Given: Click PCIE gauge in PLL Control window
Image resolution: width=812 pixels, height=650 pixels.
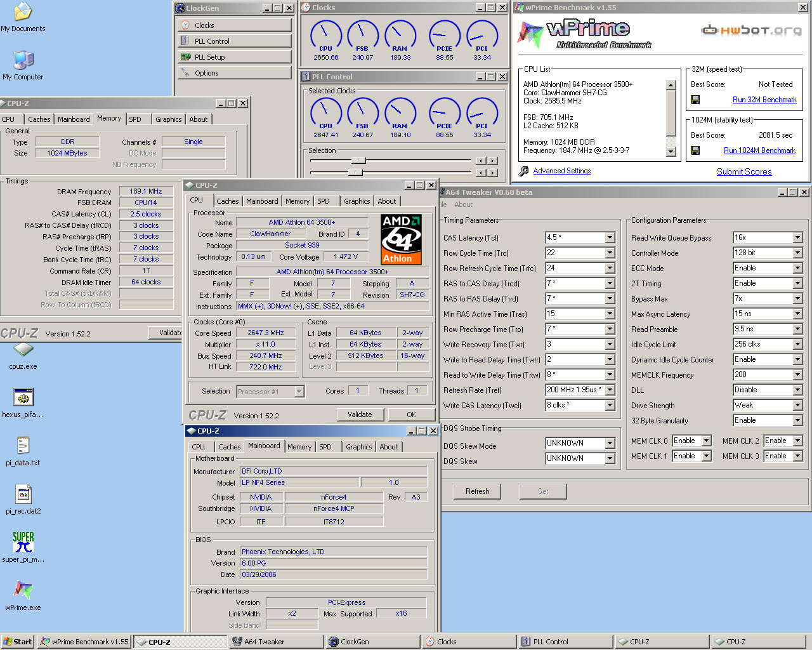Looking at the screenshot, I should click(x=445, y=112).
